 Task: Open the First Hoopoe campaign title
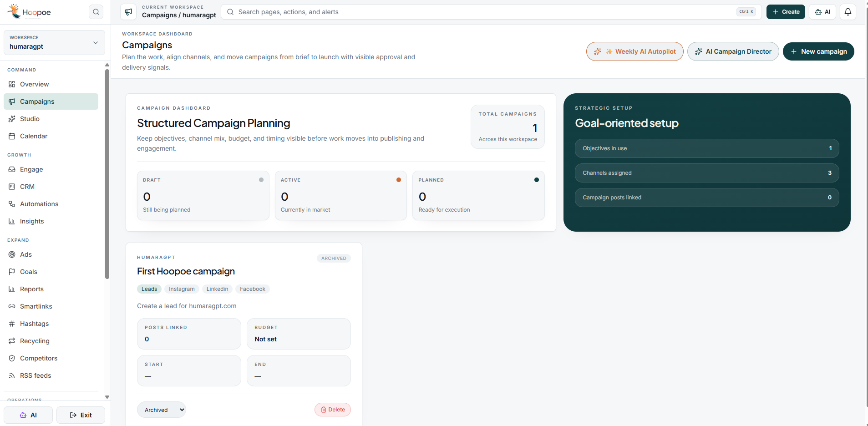pos(186,271)
